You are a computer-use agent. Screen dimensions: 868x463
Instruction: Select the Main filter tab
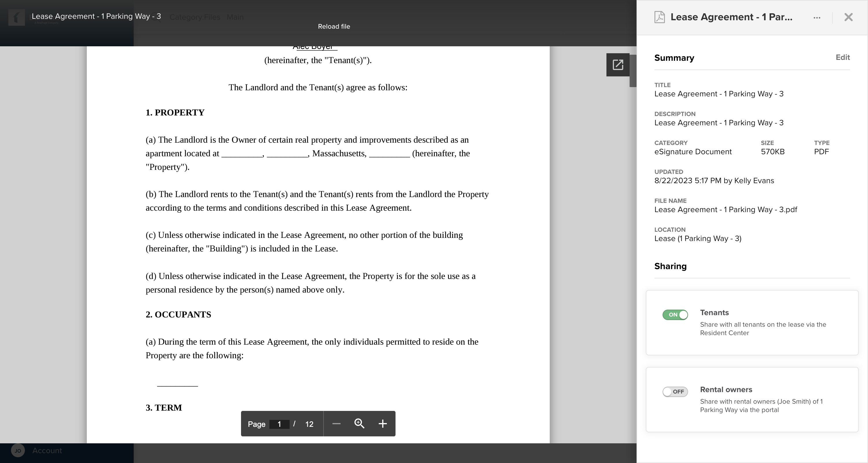click(235, 17)
